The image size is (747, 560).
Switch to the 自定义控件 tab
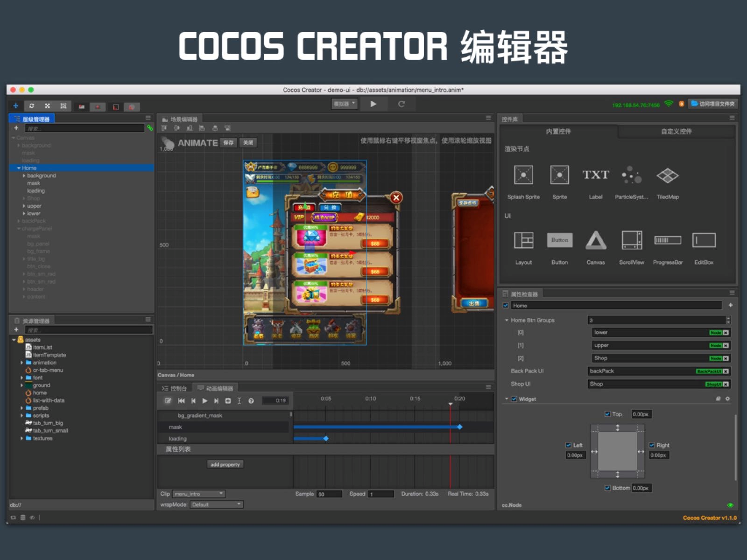click(x=677, y=132)
